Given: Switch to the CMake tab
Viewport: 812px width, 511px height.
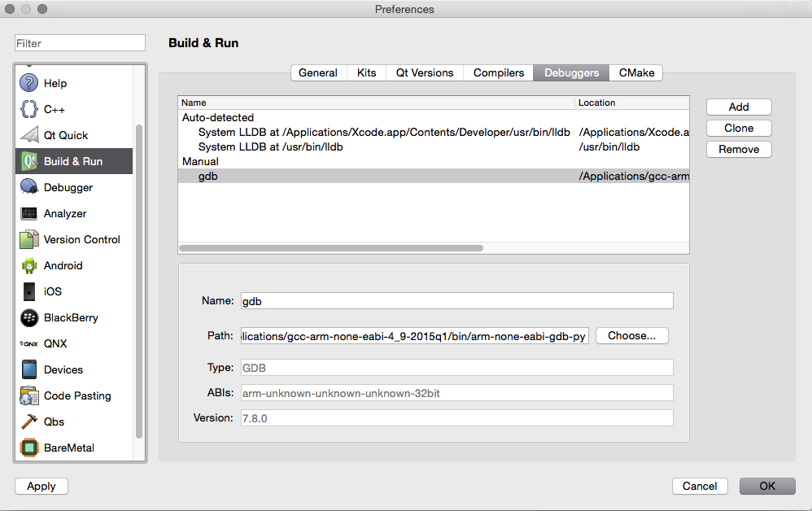Looking at the screenshot, I should [636, 73].
